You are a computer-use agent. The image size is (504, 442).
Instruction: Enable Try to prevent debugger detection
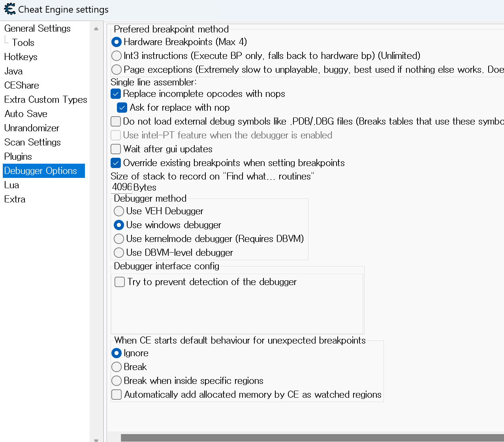pyautogui.click(x=120, y=282)
